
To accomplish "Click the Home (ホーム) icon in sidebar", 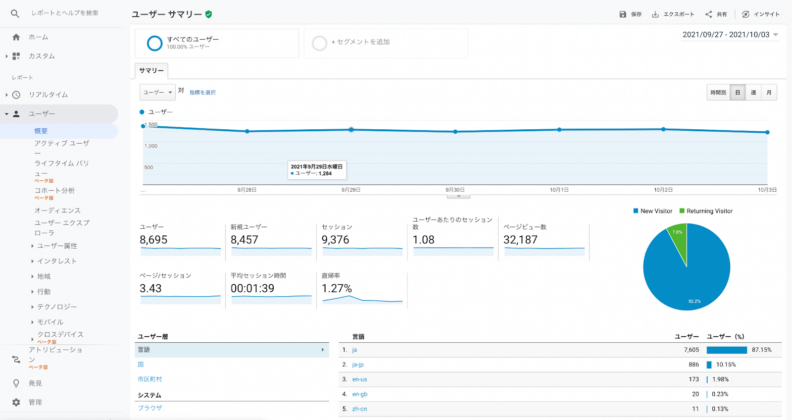I will click(x=16, y=37).
